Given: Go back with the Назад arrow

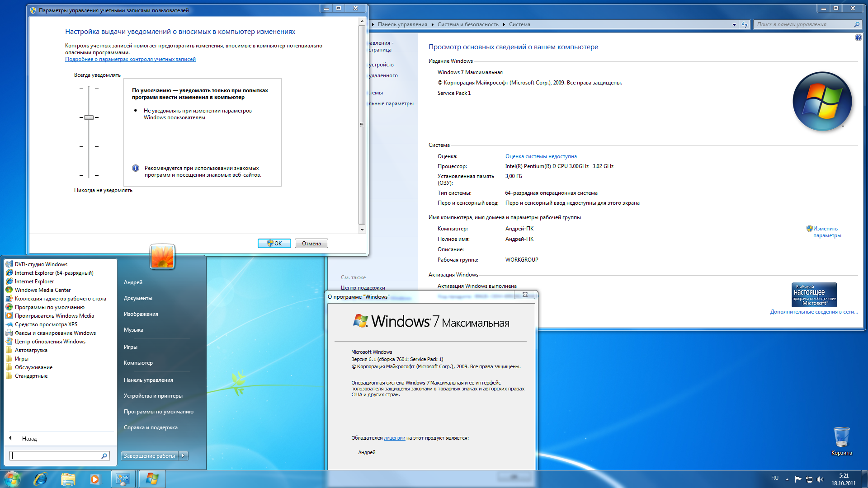Looking at the screenshot, I should click(24, 438).
